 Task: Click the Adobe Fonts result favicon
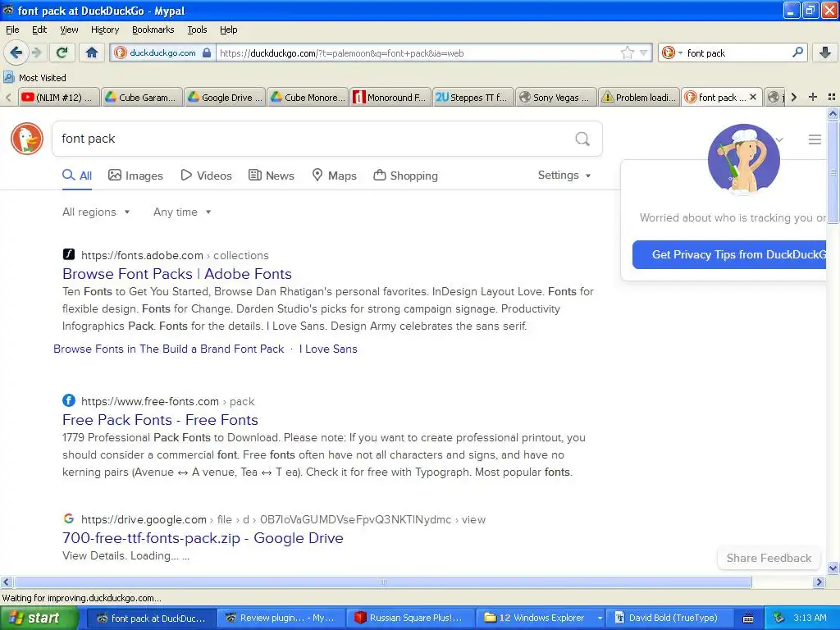pos(69,254)
